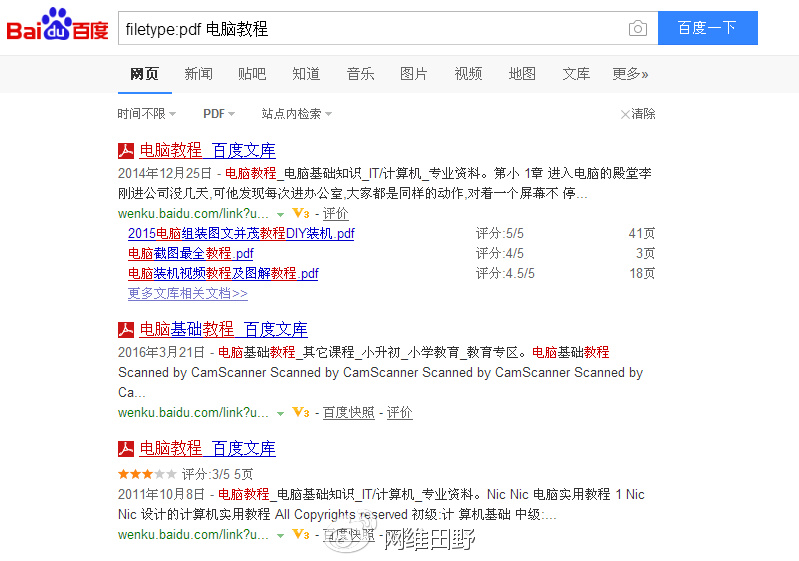Open 电脑截图最全教程.pdf link
The height and width of the screenshot is (561, 799).
pyautogui.click(x=191, y=253)
